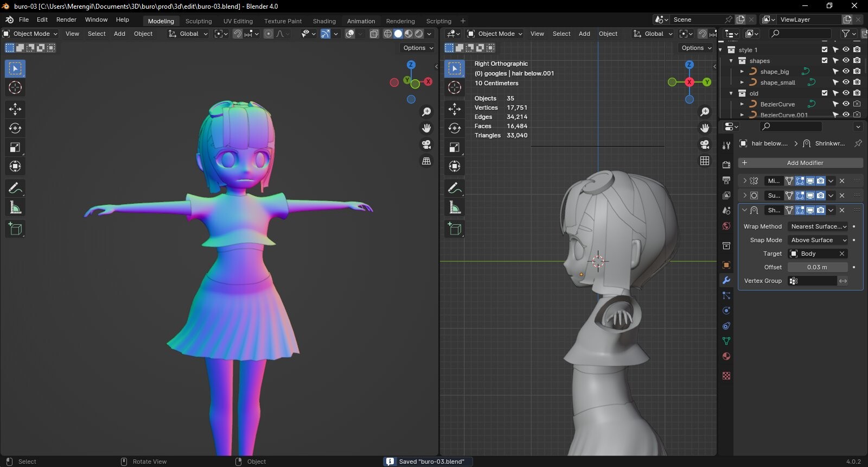Open the Particles properties tab

point(726,295)
